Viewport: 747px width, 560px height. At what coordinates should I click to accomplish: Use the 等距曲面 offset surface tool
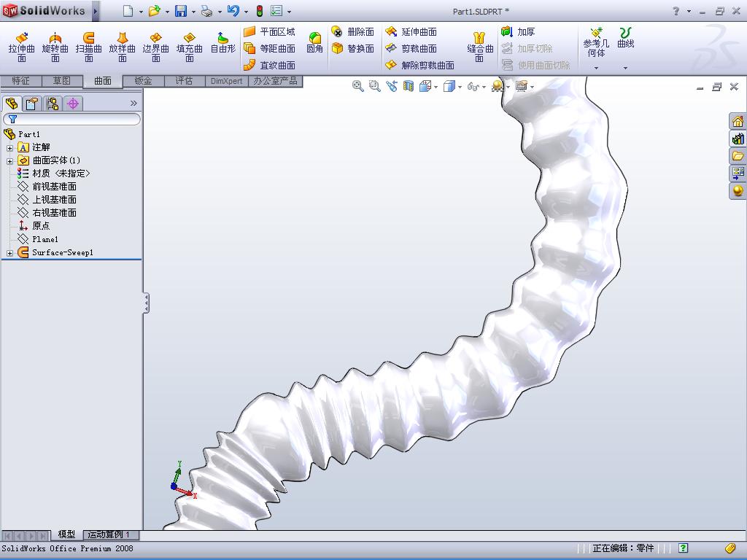pos(270,48)
